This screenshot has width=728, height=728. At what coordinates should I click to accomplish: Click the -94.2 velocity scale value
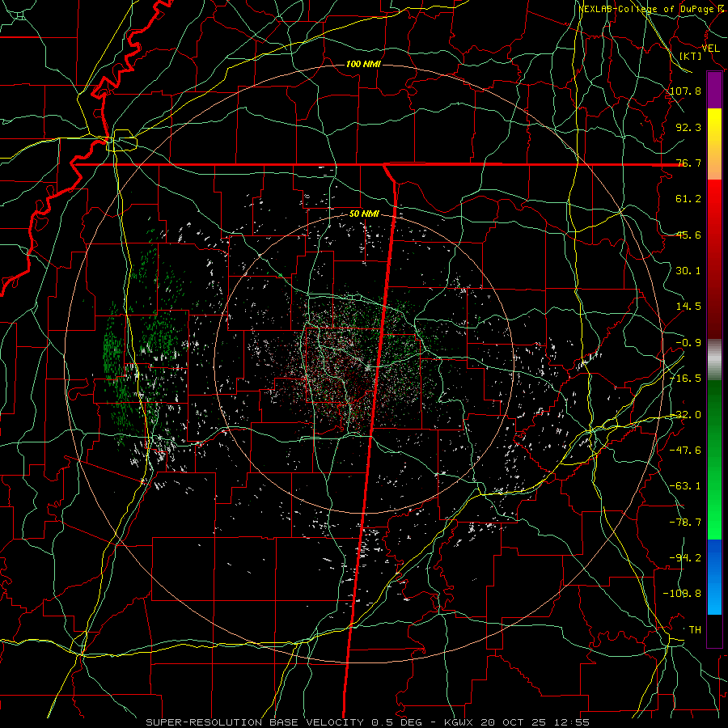pyautogui.click(x=686, y=558)
